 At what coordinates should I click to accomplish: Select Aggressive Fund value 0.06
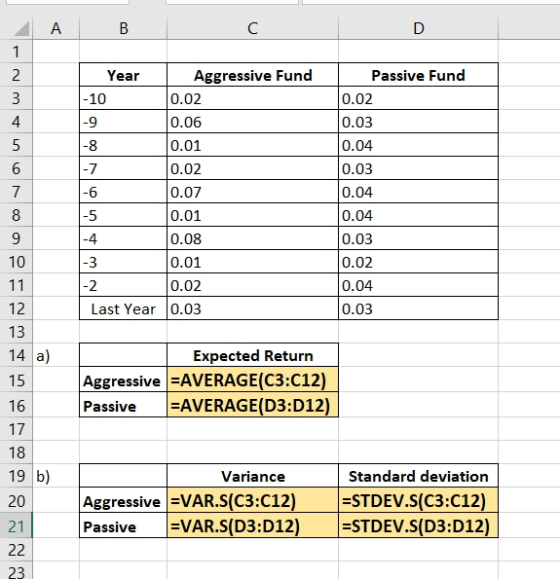252,121
